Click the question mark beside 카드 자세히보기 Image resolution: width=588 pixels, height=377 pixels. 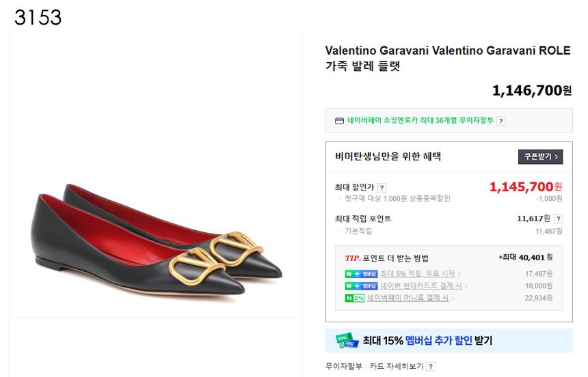(430, 366)
